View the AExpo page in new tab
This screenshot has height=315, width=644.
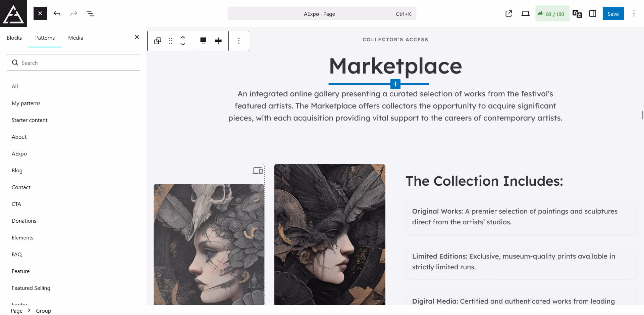508,13
